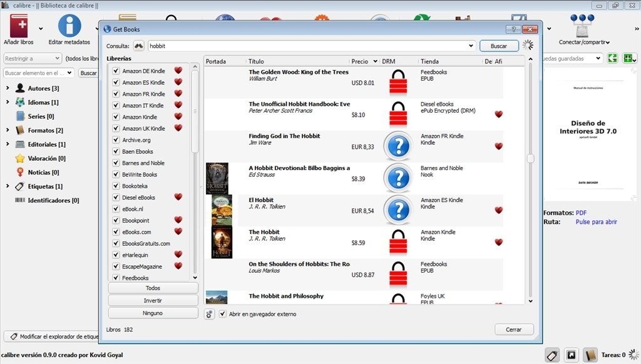Click the heart next to Amazon DE Kindle
Viewport: 641px width, 364px height.
point(178,70)
